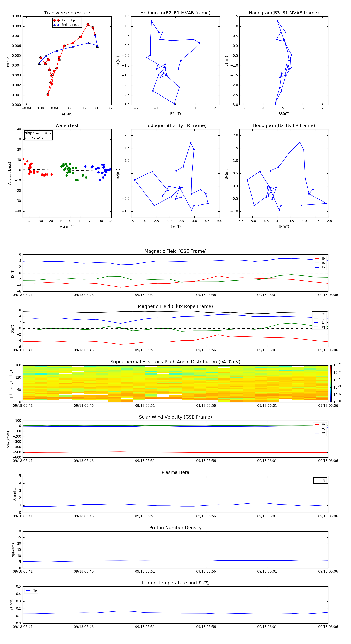This screenshot has width=351, height=644.
Task: Click '2nd half path' legend entry
Action: tap(67, 25)
